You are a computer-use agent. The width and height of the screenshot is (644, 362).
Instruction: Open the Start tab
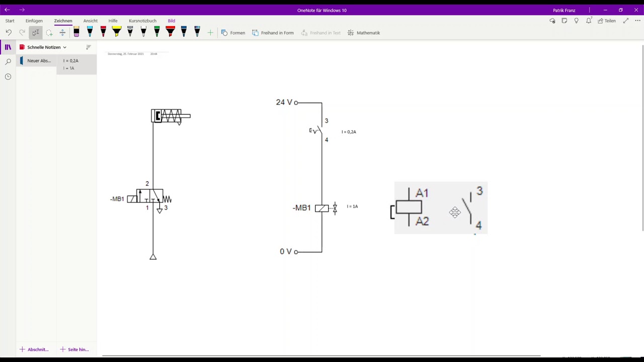pyautogui.click(x=10, y=21)
